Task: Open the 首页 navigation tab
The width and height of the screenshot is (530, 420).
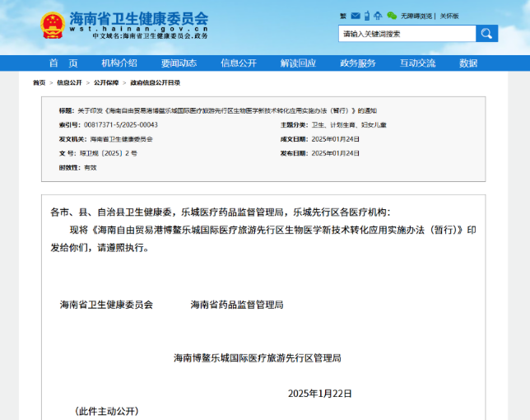Action: pos(63,63)
